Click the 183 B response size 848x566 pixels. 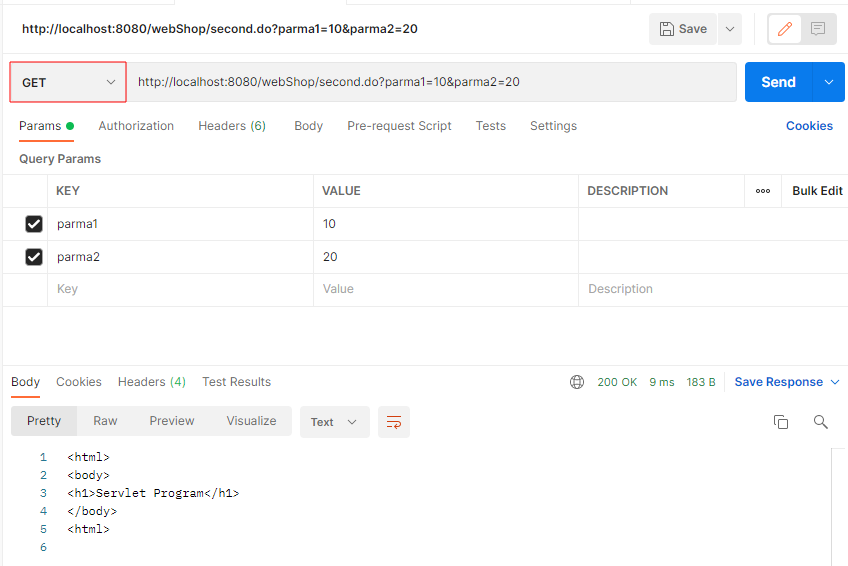(701, 382)
